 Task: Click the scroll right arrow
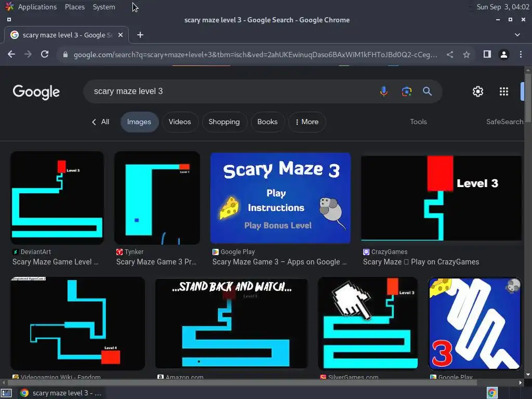[x=520, y=382]
